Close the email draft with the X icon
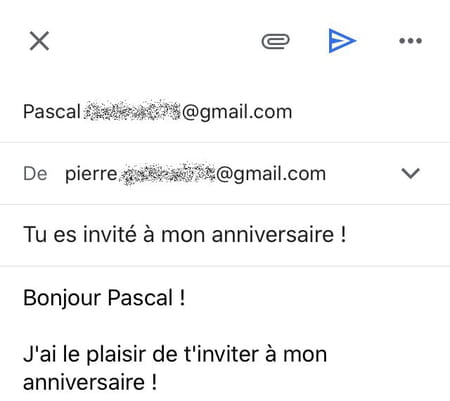 click(39, 41)
